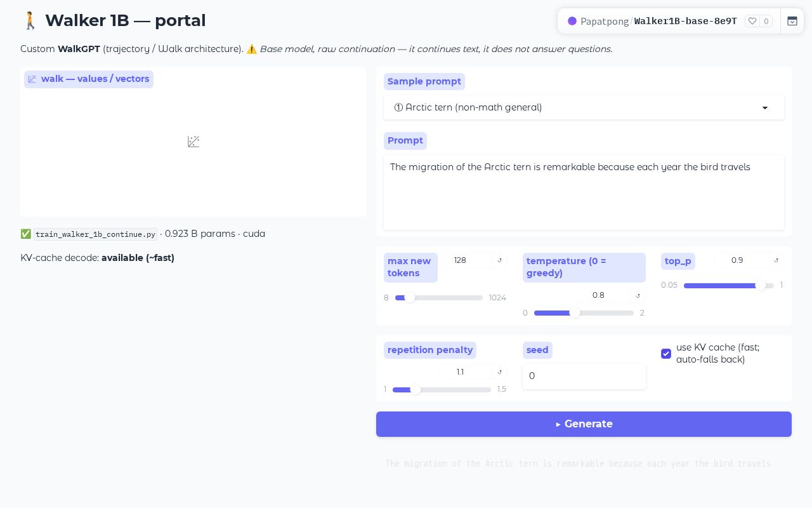Viewport: 812px width, 508px height.
Task: Click the faded output text below Generate
Action: pos(578,464)
